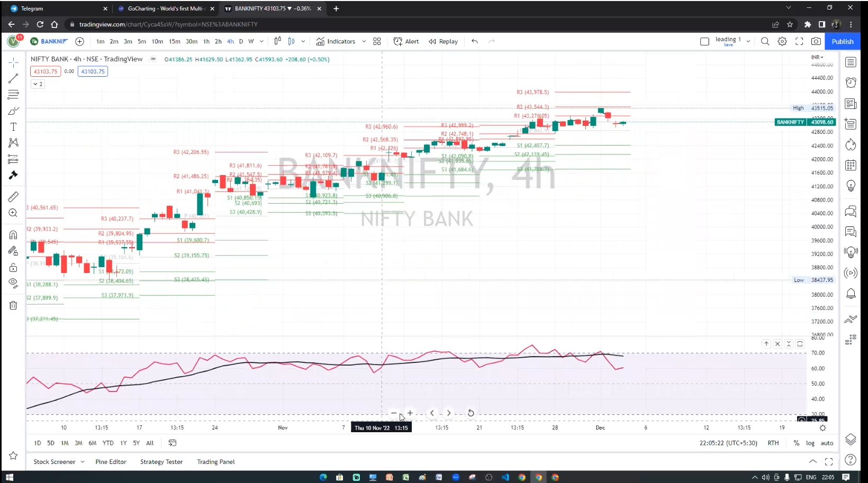Viewport: 868px width, 483px height.
Task: Open chart settings gear icon
Action: [782, 41]
